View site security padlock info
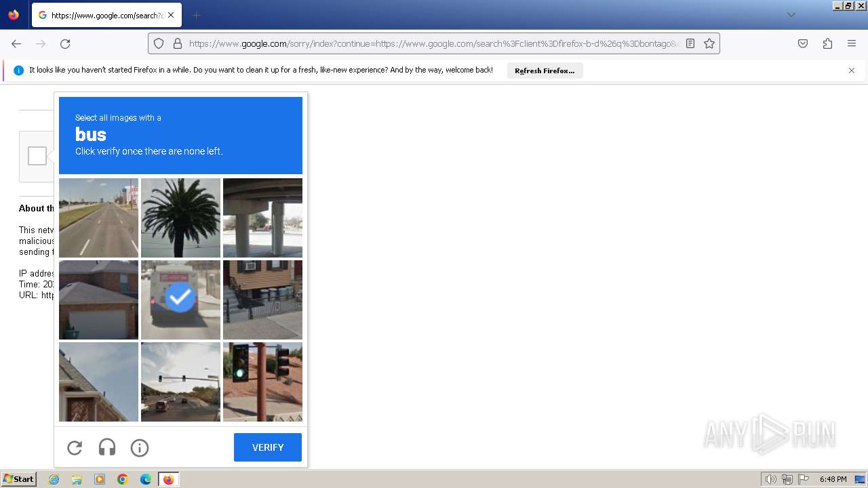Image resolution: width=868 pixels, height=488 pixels. coord(178,43)
